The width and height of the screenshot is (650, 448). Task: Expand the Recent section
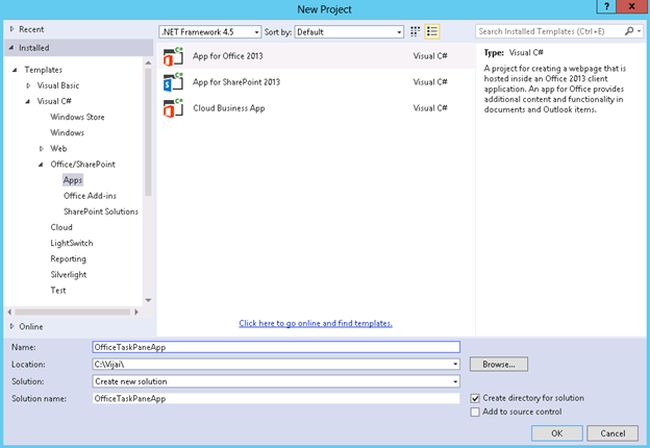(12, 29)
